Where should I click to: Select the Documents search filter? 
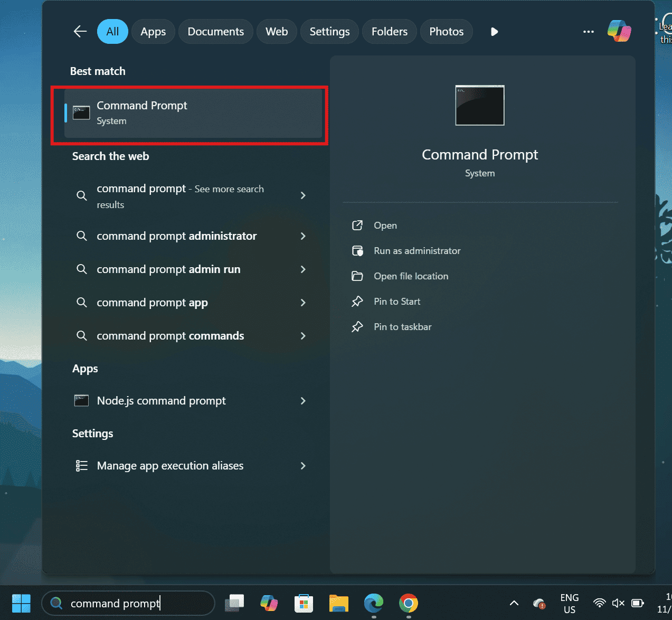coord(215,31)
